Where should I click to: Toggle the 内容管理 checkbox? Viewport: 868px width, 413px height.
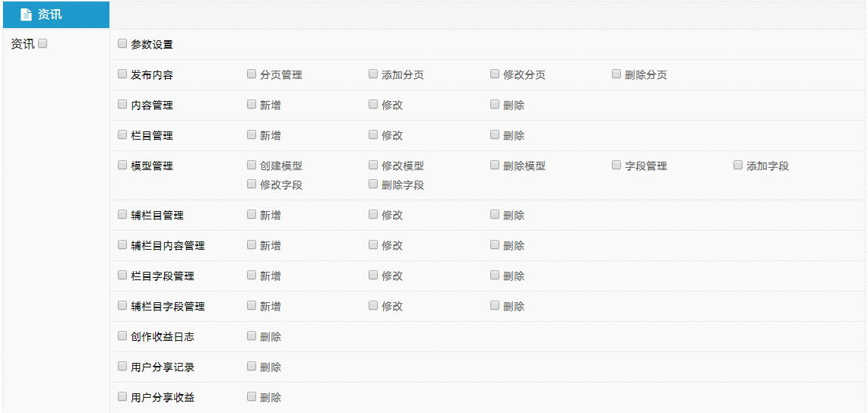click(122, 105)
